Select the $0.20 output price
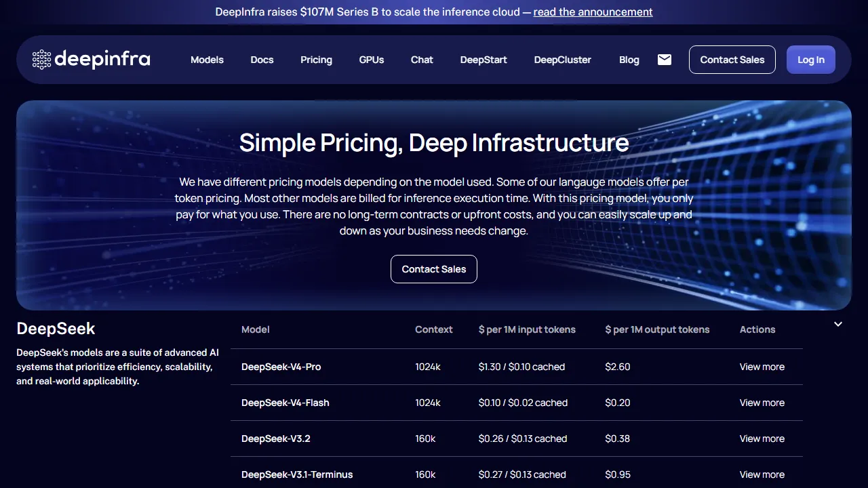868x488 pixels. (x=618, y=403)
